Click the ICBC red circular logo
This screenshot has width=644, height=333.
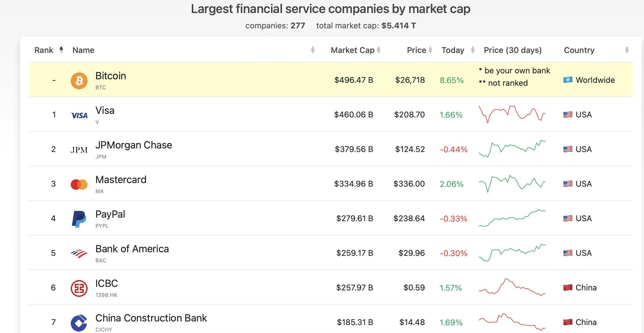[79, 288]
